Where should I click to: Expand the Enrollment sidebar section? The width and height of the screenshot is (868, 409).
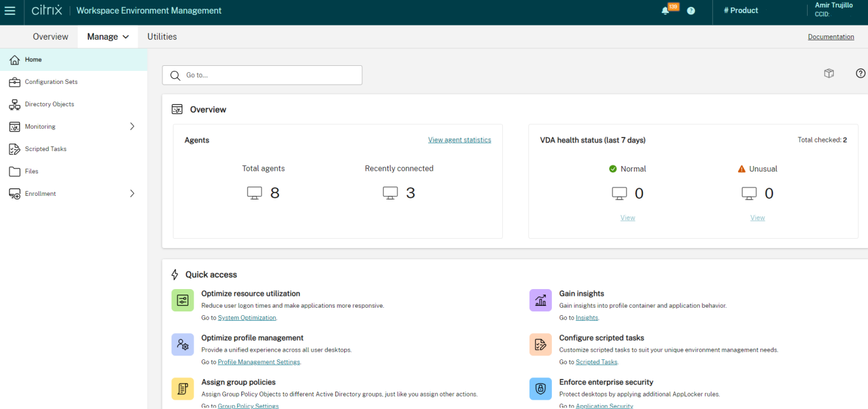click(131, 193)
